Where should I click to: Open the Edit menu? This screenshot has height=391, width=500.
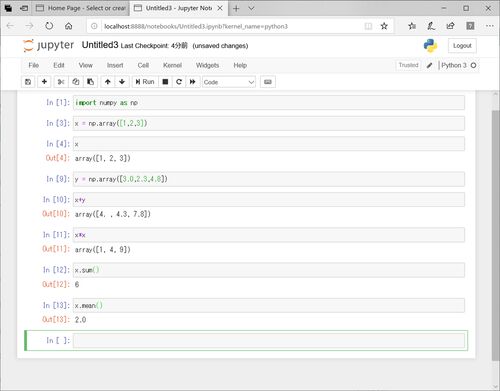coord(59,65)
